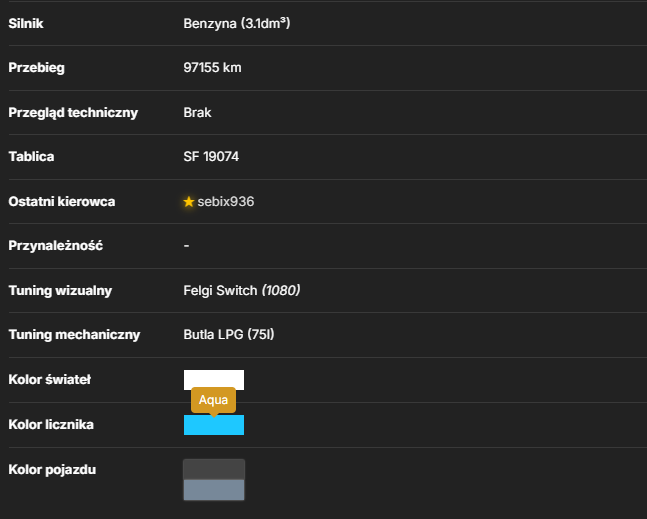The height and width of the screenshot is (519, 647).
Task: Select the Brak inspection value
Action: pos(197,113)
